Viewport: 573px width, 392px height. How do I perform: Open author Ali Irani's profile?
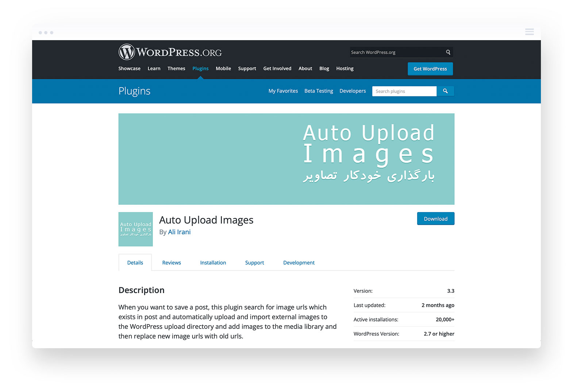tap(179, 232)
